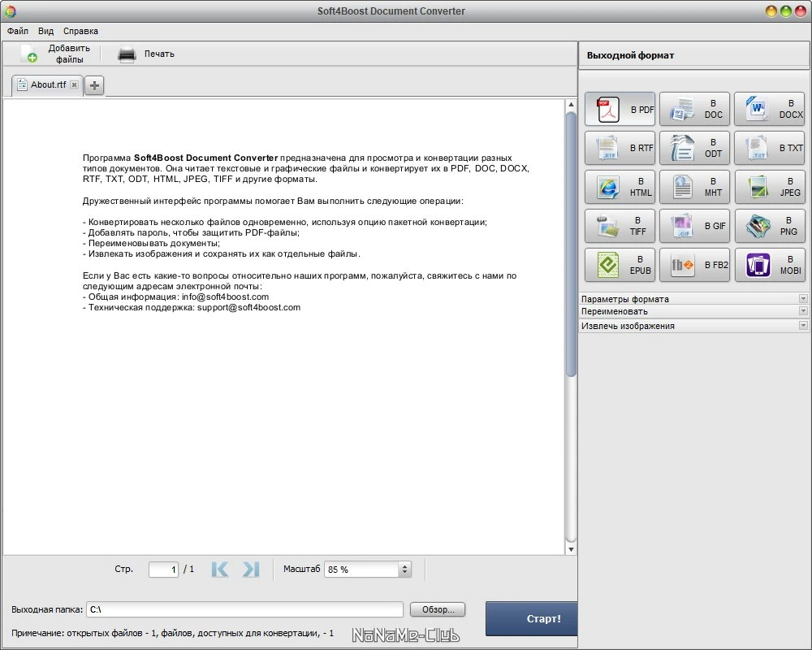The image size is (812, 650).
Task: Select the To RTF format
Action: click(x=620, y=148)
